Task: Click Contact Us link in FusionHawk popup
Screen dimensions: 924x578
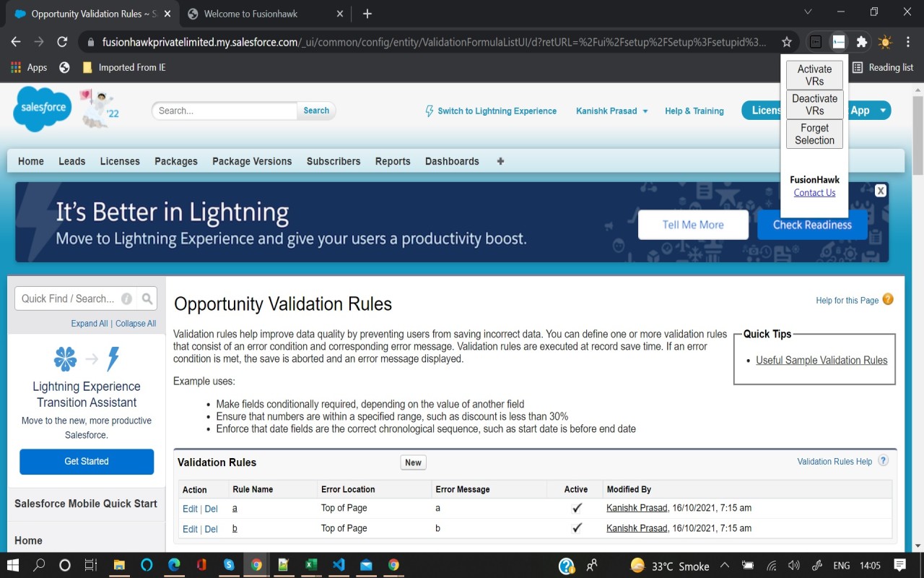Action: (814, 193)
